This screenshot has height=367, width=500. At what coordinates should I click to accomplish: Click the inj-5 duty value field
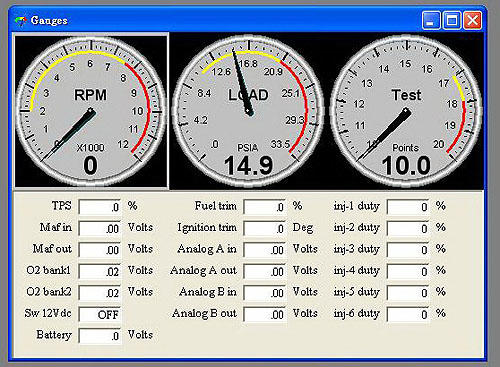tap(408, 293)
